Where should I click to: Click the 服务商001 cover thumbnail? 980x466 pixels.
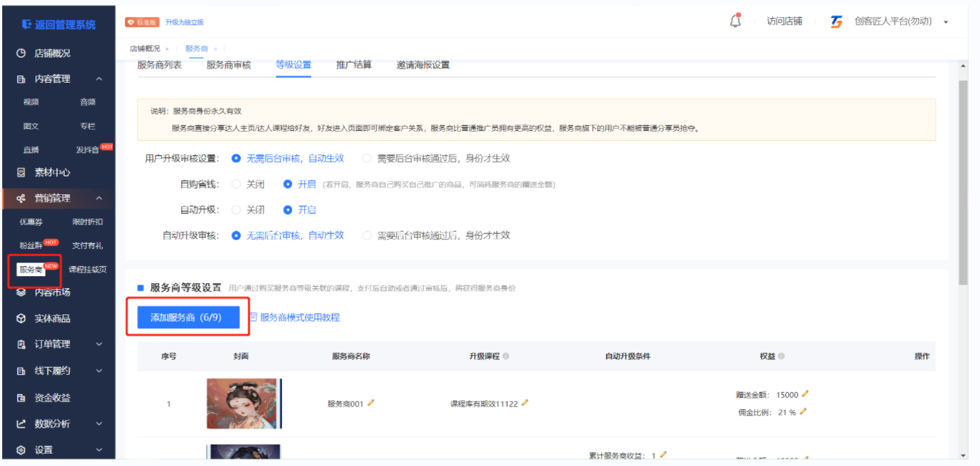click(244, 404)
